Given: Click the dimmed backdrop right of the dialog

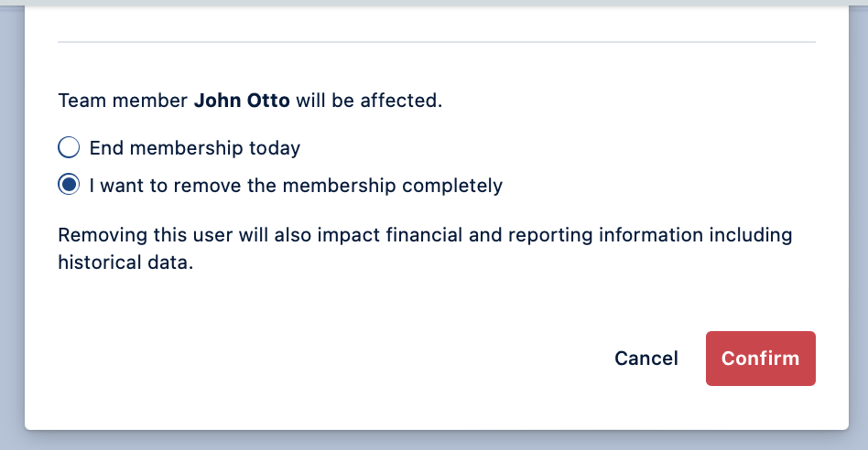Looking at the screenshot, I should tap(857, 229).
